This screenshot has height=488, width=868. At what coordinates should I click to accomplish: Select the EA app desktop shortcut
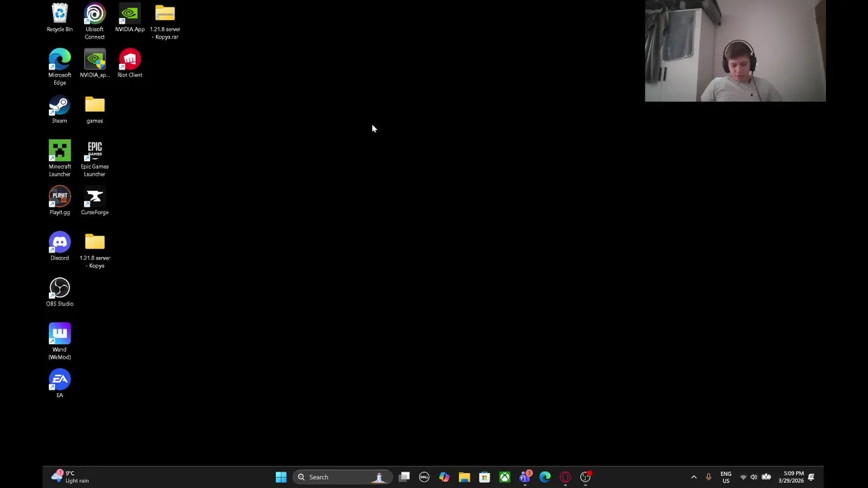60,384
